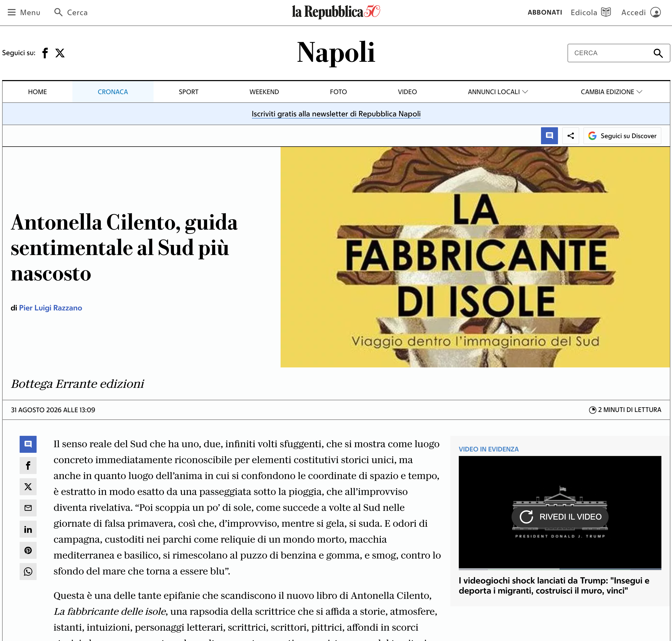Click the 31 AGOSTO 2026 publication date

[x=53, y=410]
